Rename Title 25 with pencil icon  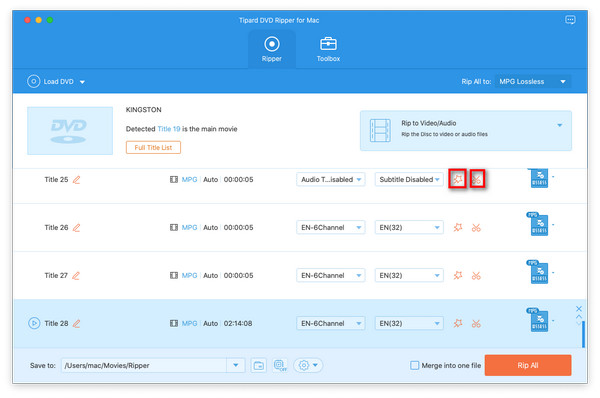[x=77, y=179]
